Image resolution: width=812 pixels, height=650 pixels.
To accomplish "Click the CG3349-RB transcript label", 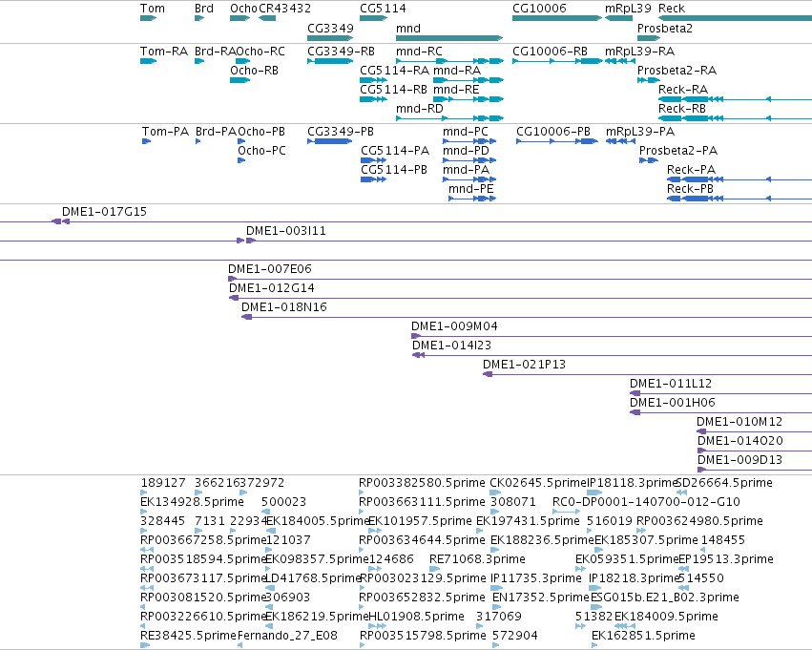I will [341, 52].
